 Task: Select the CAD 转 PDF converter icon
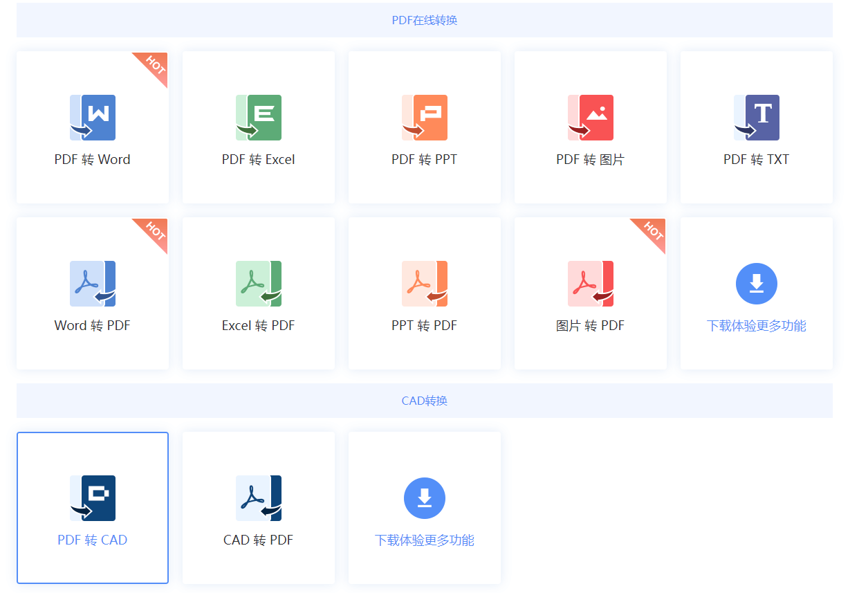pos(259,498)
